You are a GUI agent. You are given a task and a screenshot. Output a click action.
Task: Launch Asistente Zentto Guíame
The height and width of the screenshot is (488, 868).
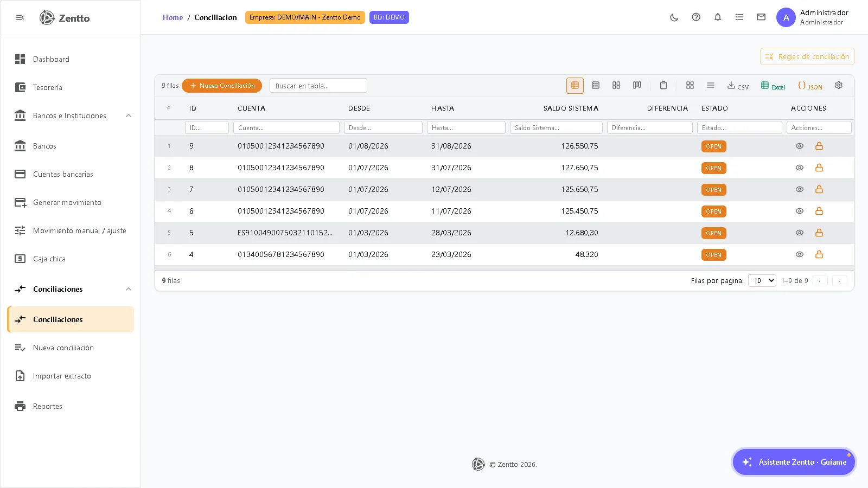[794, 462]
